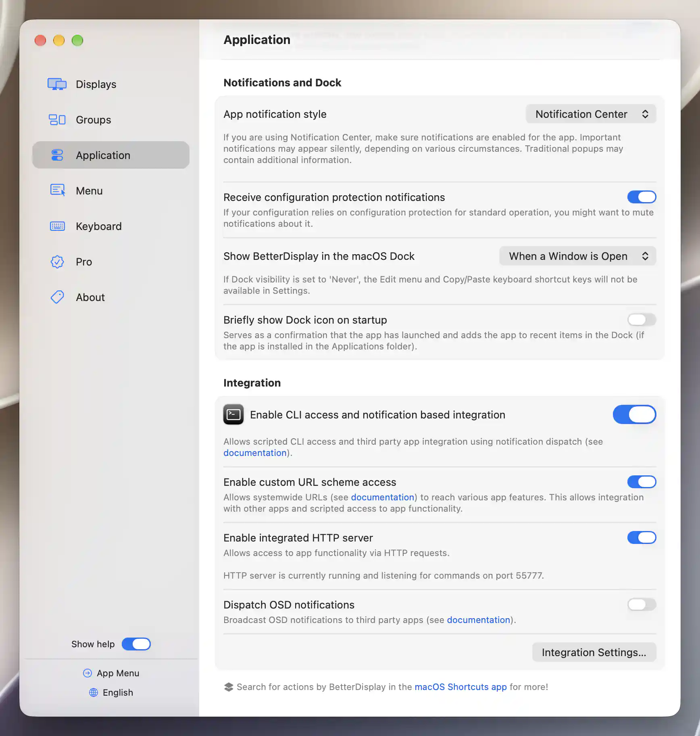The width and height of the screenshot is (700, 736).
Task: Enable Briefly show Dock icon on startup
Action: pos(642,320)
